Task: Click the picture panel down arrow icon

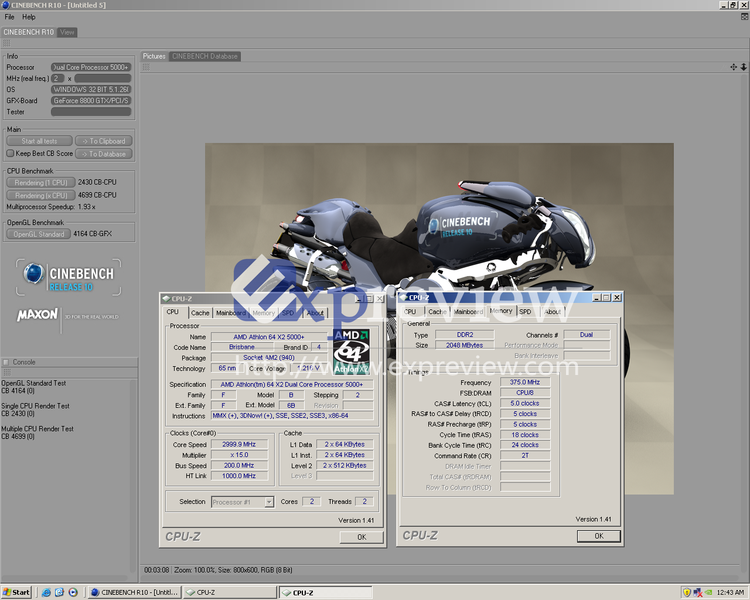Action: coord(743,67)
